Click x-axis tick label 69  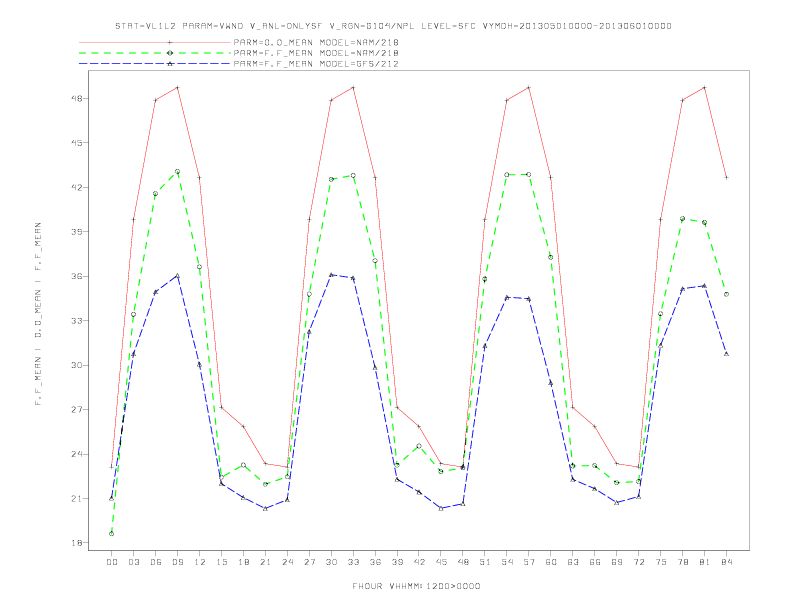point(617,562)
